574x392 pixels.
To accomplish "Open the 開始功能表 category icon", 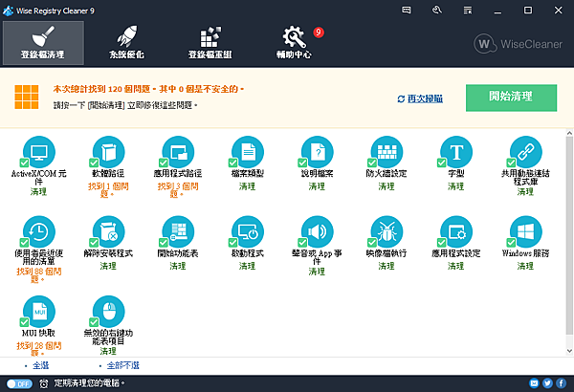I will (x=178, y=231).
